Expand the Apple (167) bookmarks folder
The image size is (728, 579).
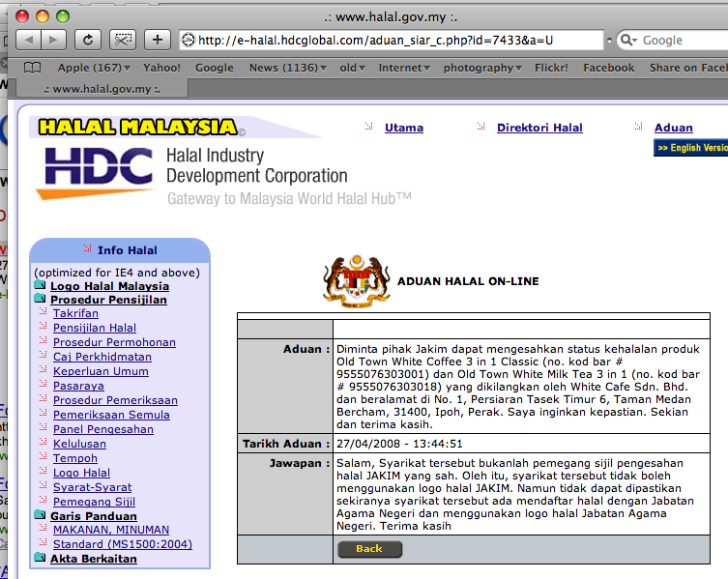[94, 68]
